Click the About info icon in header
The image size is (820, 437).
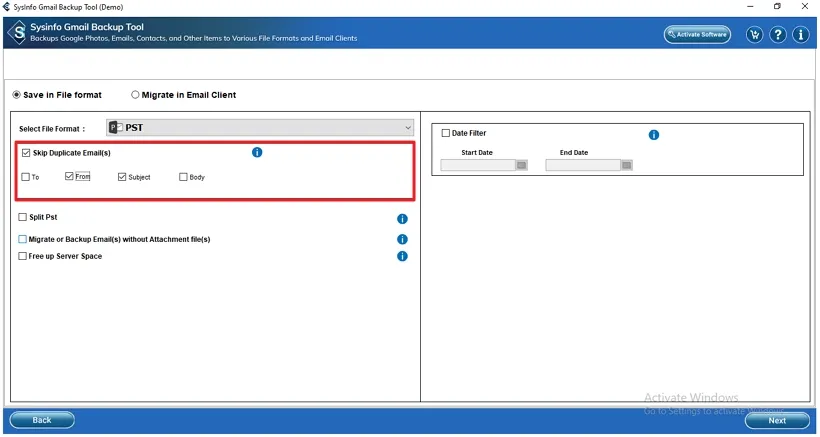coord(800,35)
